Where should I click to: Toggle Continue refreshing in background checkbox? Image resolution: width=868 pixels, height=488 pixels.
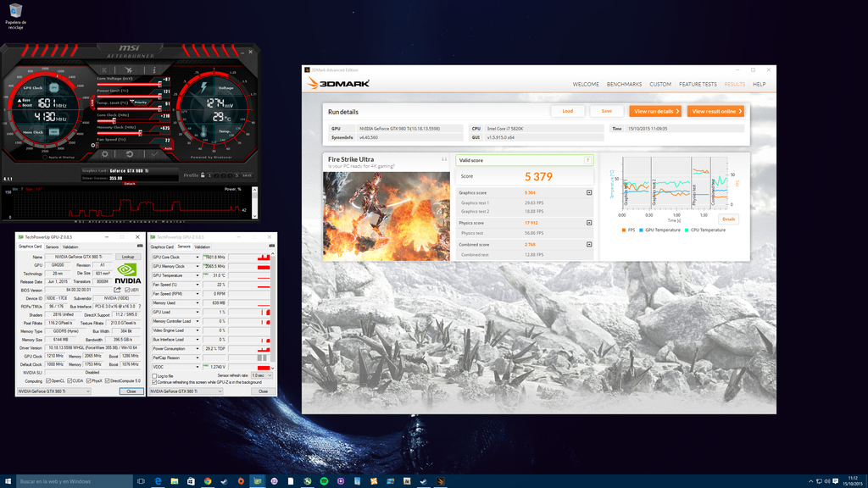point(154,382)
